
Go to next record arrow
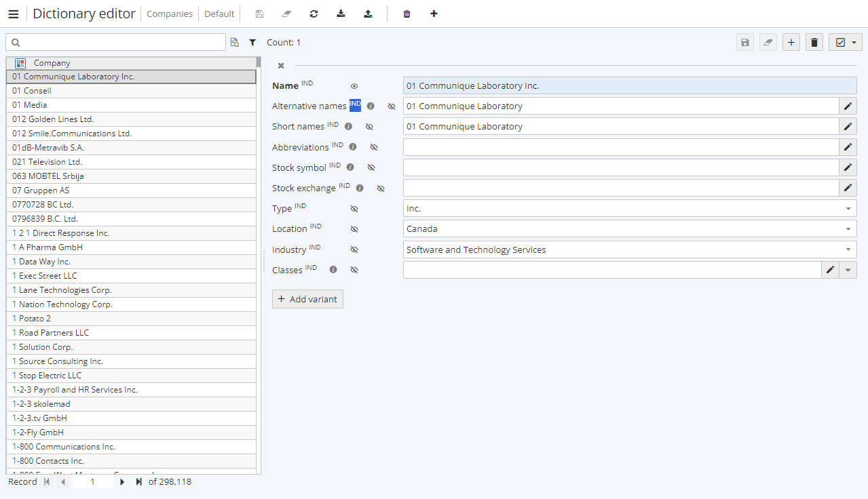122,482
